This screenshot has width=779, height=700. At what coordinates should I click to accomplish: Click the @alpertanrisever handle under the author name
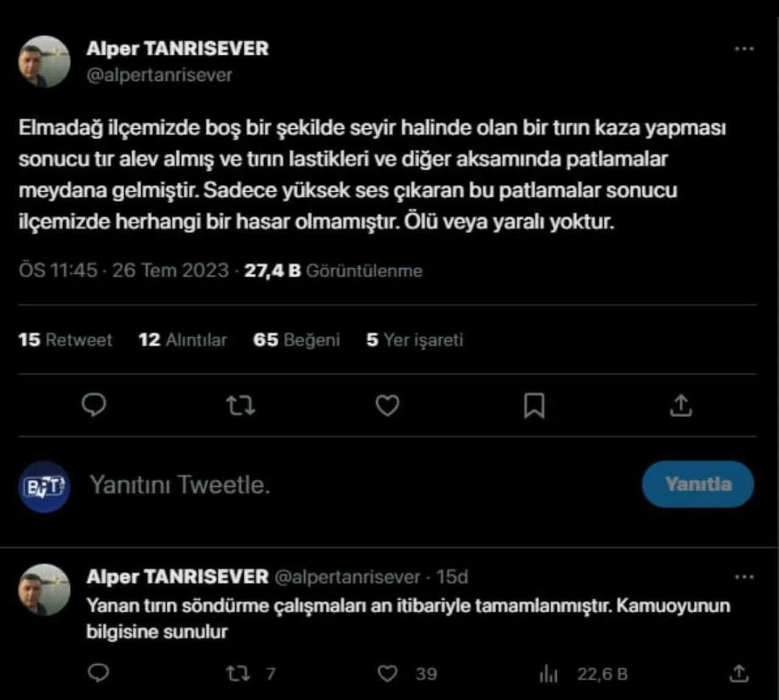point(159,75)
